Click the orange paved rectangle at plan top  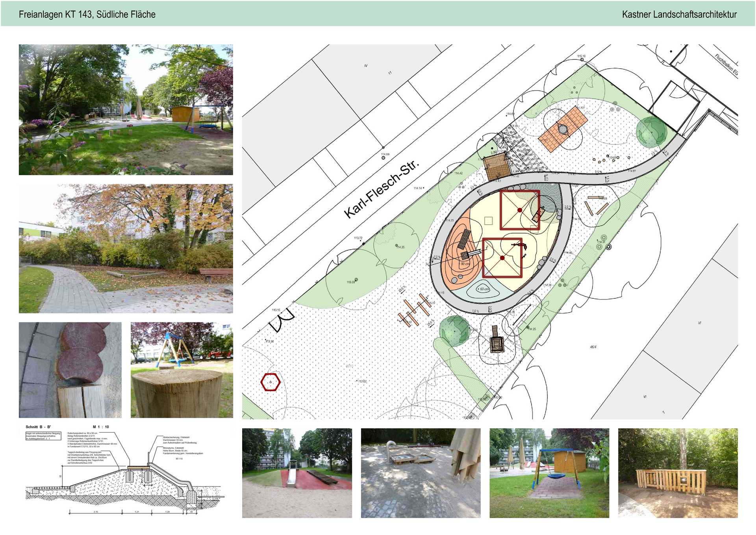pos(563,128)
